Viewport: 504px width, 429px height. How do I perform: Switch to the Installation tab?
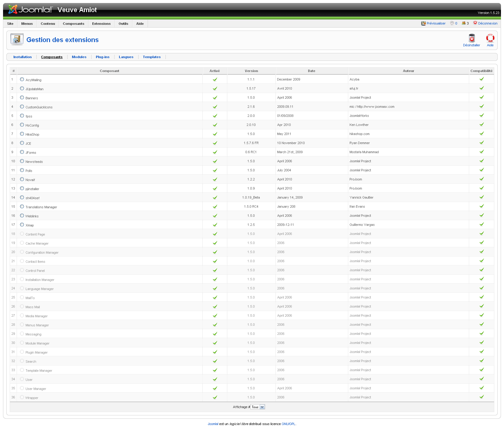pos(22,57)
